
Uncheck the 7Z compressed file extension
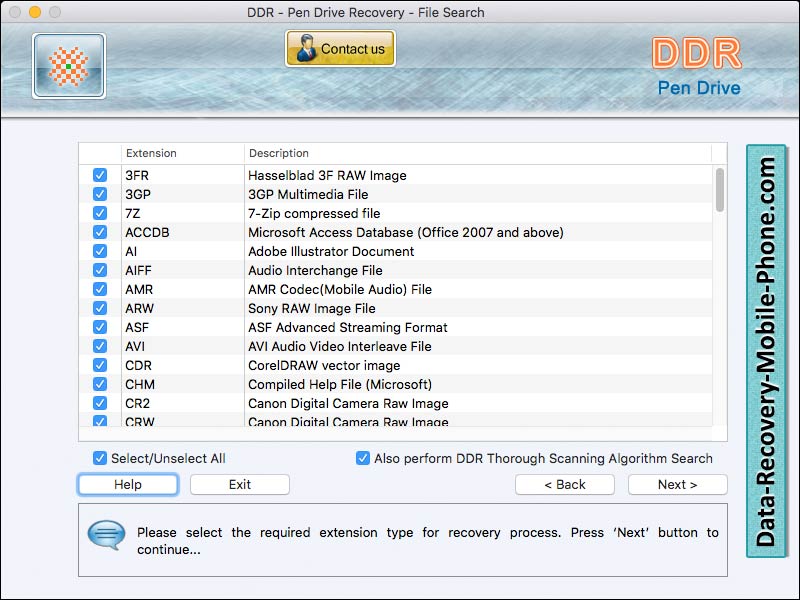pyautogui.click(x=100, y=212)
